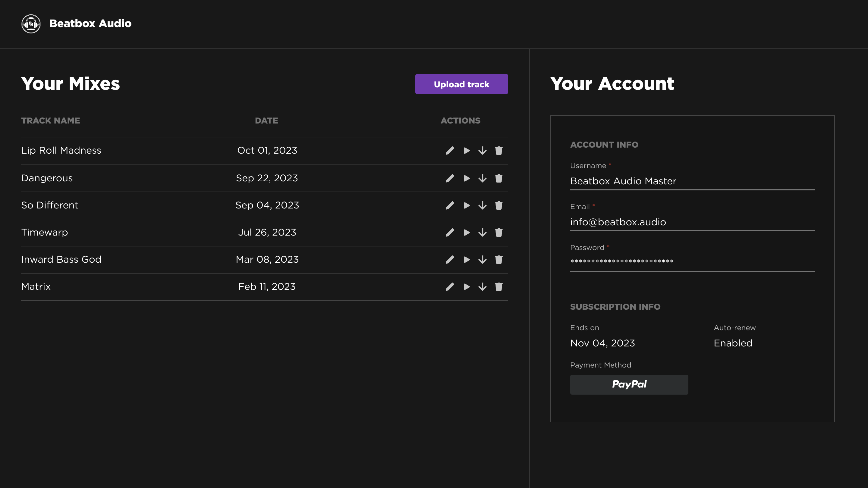The width and height of the screenshot is (868, 488).
Task: Focus the Password input field
Action: pyautogui.click(x=693, y=263)
